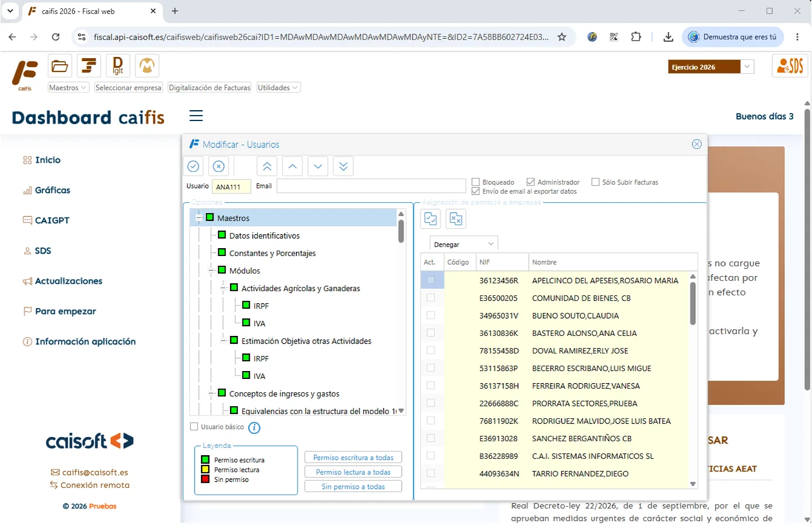
Task: Open the Ejercicio 2026 dropdown arrow
Action: click(748, 67)
